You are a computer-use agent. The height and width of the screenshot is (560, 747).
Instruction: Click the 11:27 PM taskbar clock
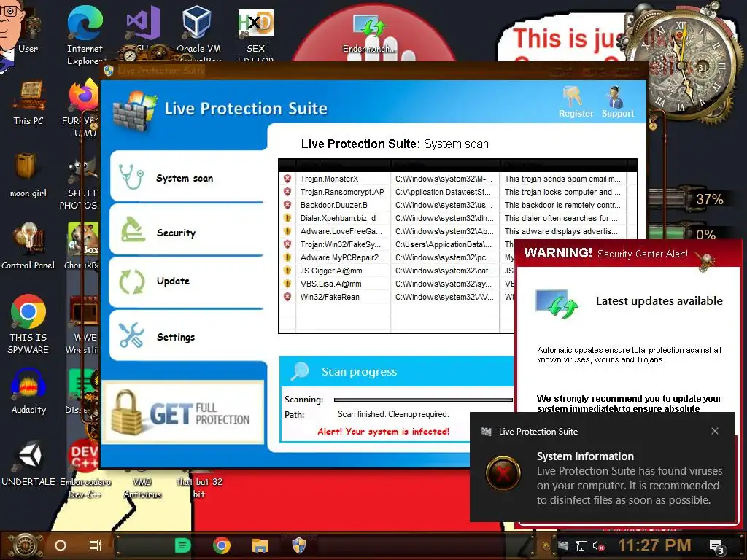coord(654,545)
